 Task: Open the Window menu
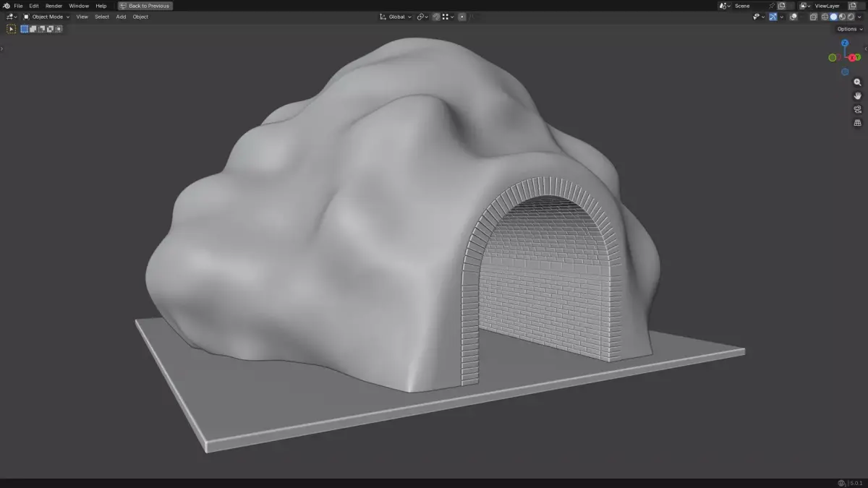tap(79, 6)
